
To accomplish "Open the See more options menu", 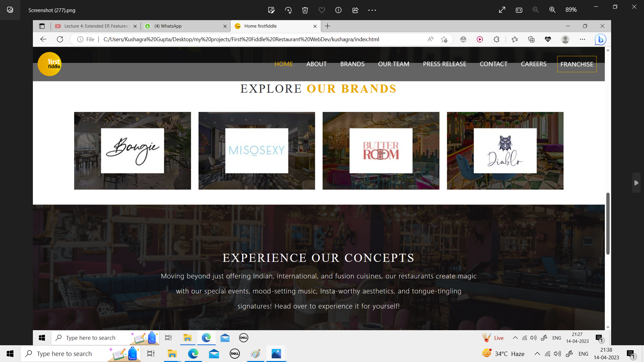I will tap(372, 10).
